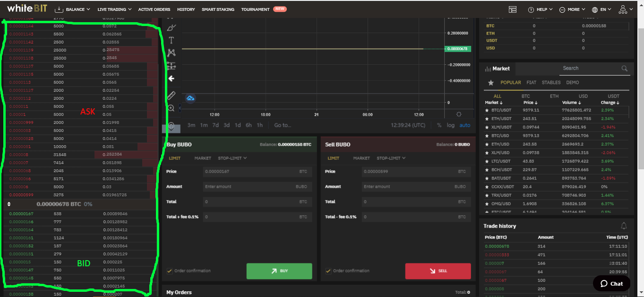Viewport: 644px width, 297px height.
Task: Open the Balance dropdown menu
Action: pyautogui.click(x=73, y=9)
